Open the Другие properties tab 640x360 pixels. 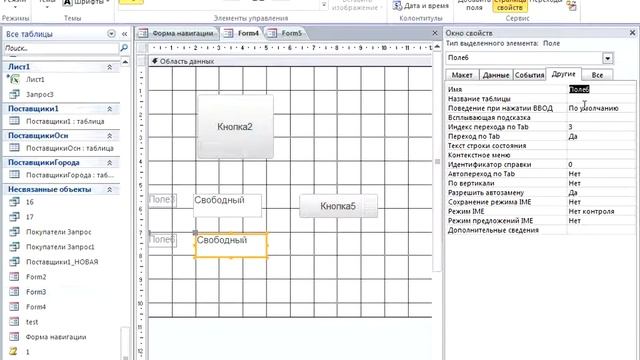tap(563, 74)
